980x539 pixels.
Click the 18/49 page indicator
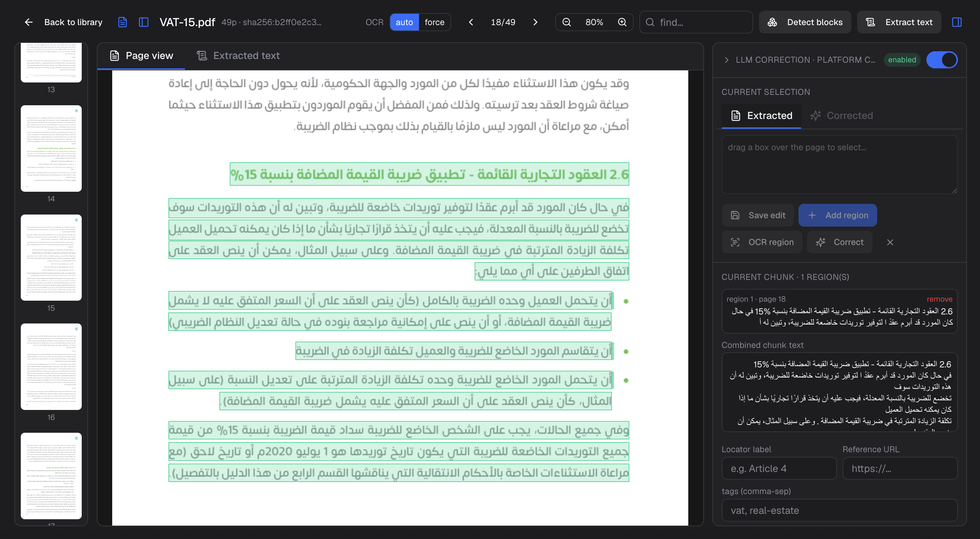(503, 22)
